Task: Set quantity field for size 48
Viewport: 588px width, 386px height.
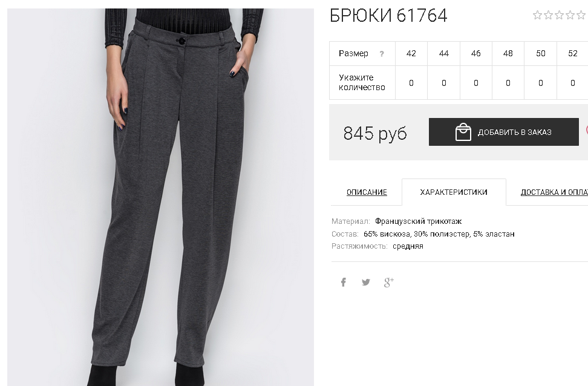Action: 508,83
